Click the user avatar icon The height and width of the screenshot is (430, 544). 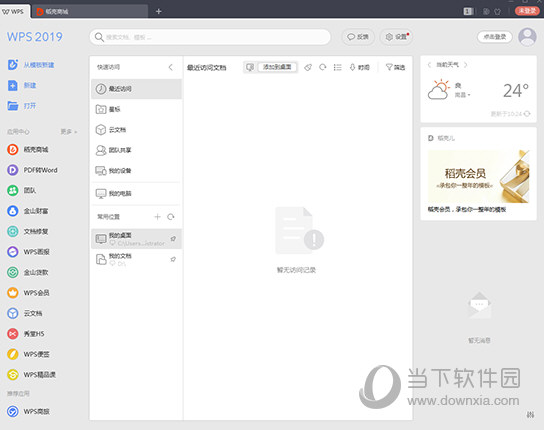527,37
